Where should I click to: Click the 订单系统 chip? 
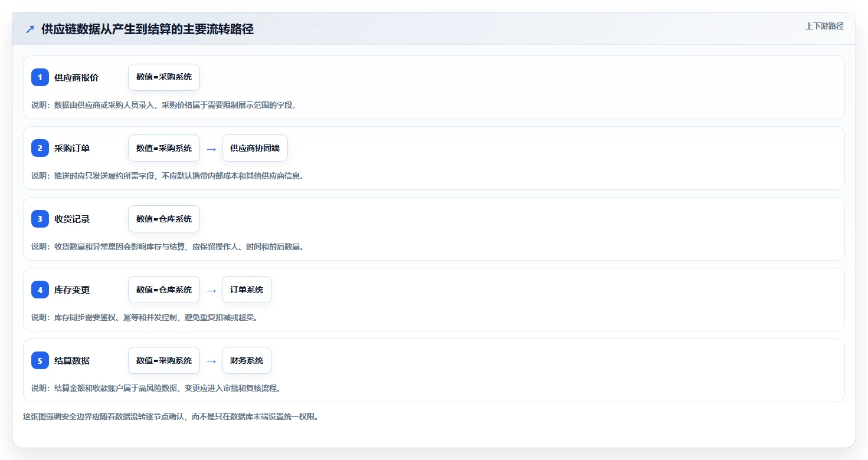pyautogui.click(x=247, y=290)
